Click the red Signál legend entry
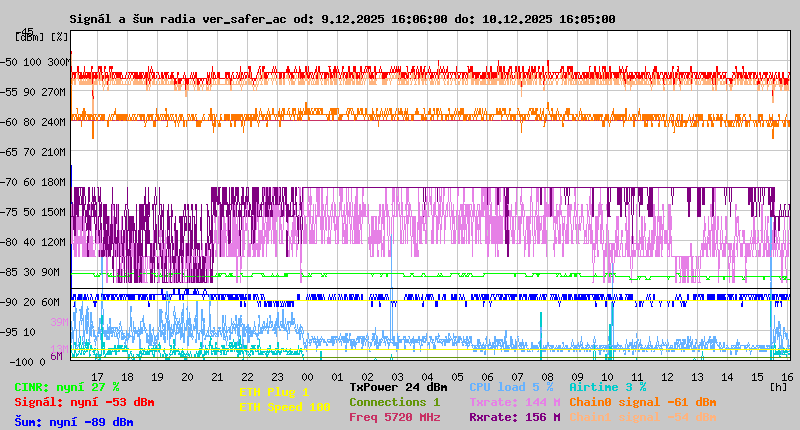 tap(84, 402)
